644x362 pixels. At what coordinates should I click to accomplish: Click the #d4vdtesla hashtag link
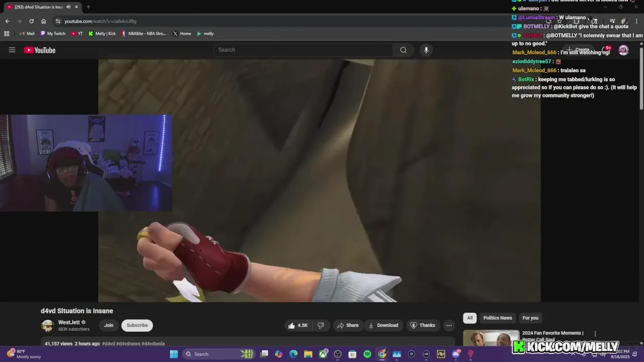click(x=153, y=344)
